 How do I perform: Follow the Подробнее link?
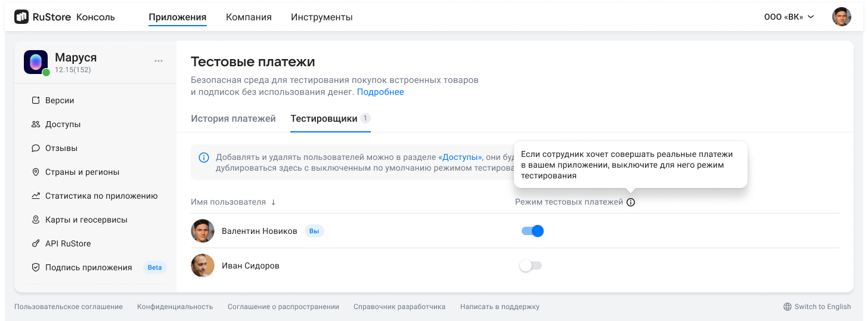tap(380, 92)
